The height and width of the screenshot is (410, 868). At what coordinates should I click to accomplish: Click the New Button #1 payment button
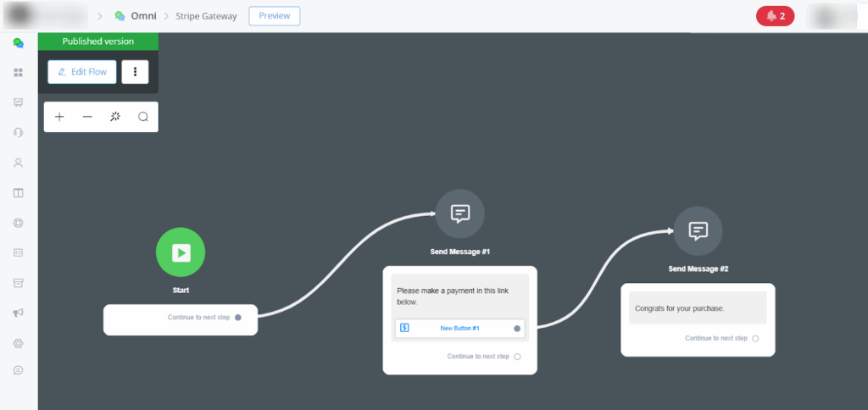tap(459, 328)
